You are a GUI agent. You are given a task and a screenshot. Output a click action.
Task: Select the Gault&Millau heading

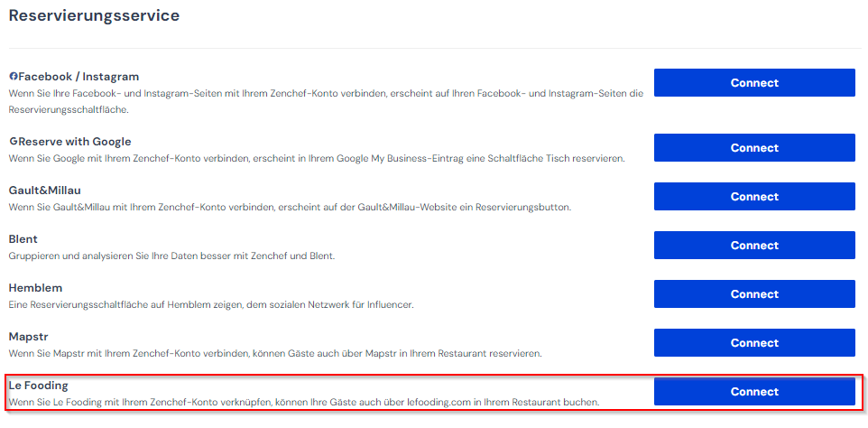(45, 191)
